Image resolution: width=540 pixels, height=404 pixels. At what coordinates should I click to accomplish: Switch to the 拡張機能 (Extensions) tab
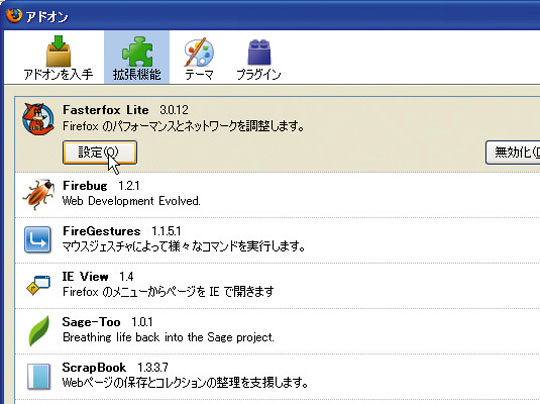[x=137, y=57]
